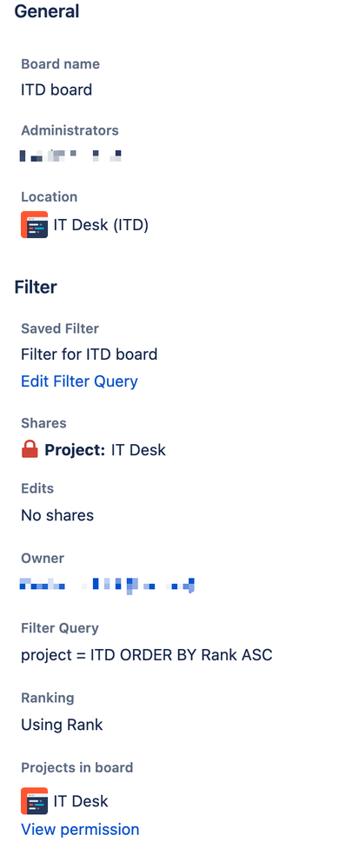
Task: Open the Edit Filter Query link
Action: [79, 381]
